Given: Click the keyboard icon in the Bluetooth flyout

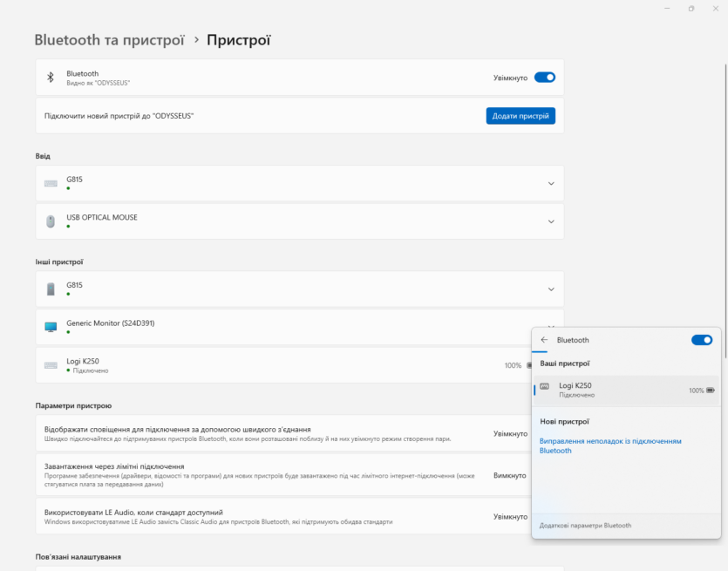Looking at the screenshot, I should 545,387.
